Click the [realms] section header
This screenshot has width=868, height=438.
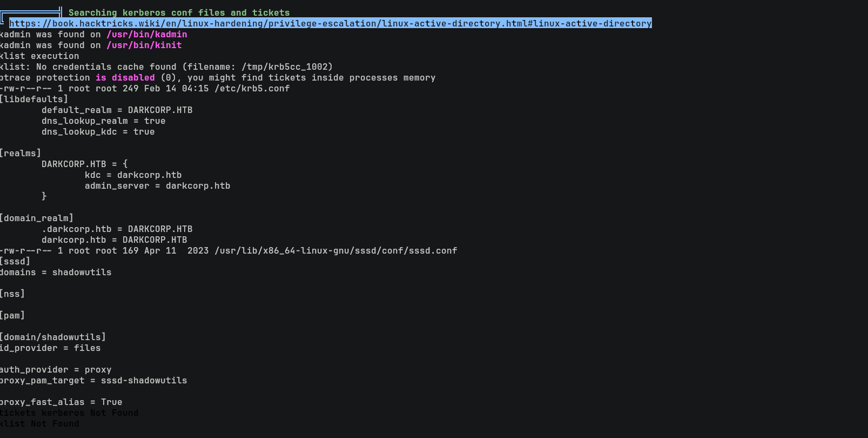(x=20, y=153)
